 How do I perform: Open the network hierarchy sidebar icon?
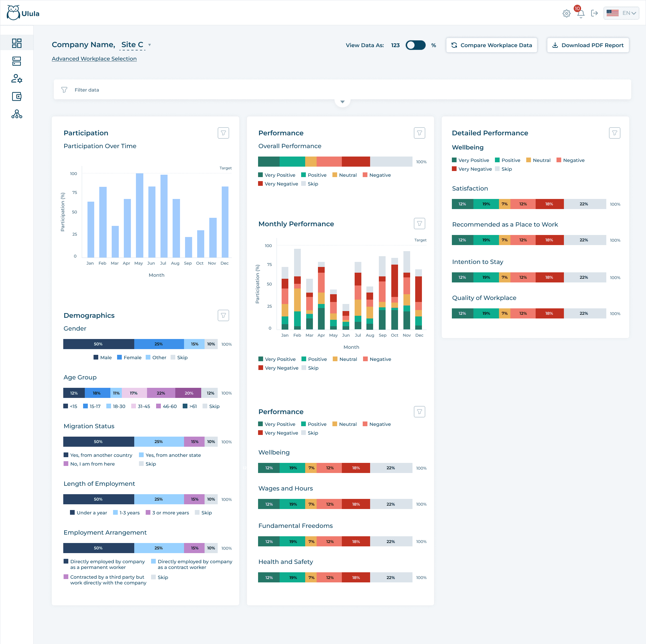click(16, 114)
